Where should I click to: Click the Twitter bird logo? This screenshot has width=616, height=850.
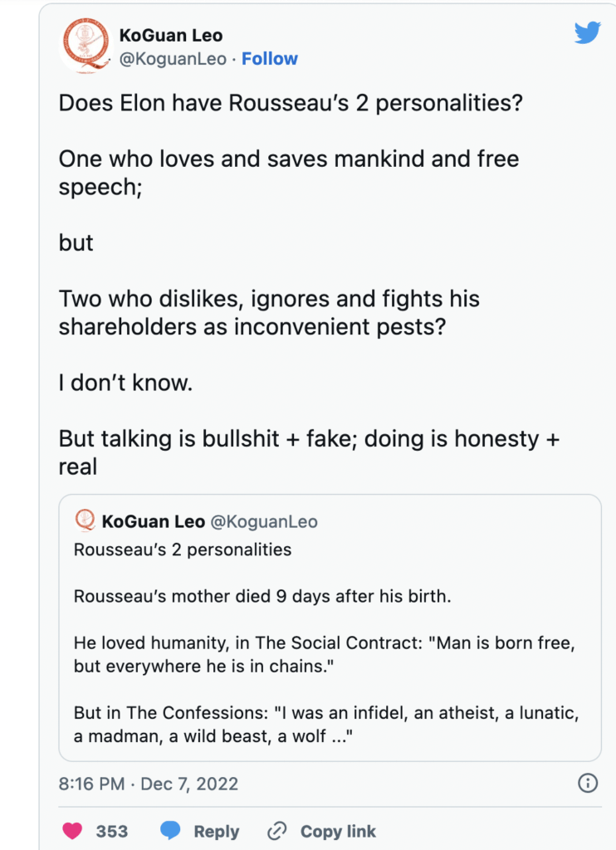pyautogui.click(x=588, y=32)
